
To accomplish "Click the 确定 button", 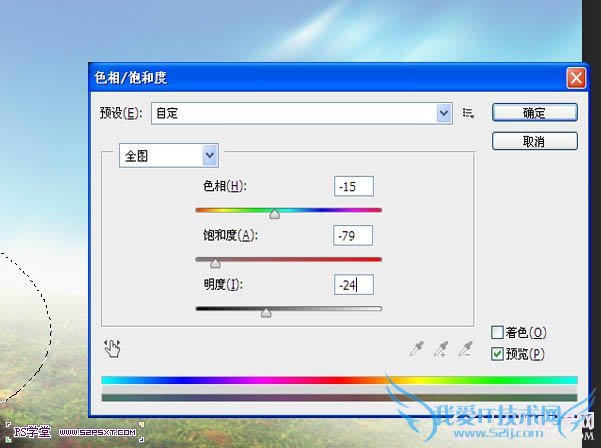I will 534,113.
